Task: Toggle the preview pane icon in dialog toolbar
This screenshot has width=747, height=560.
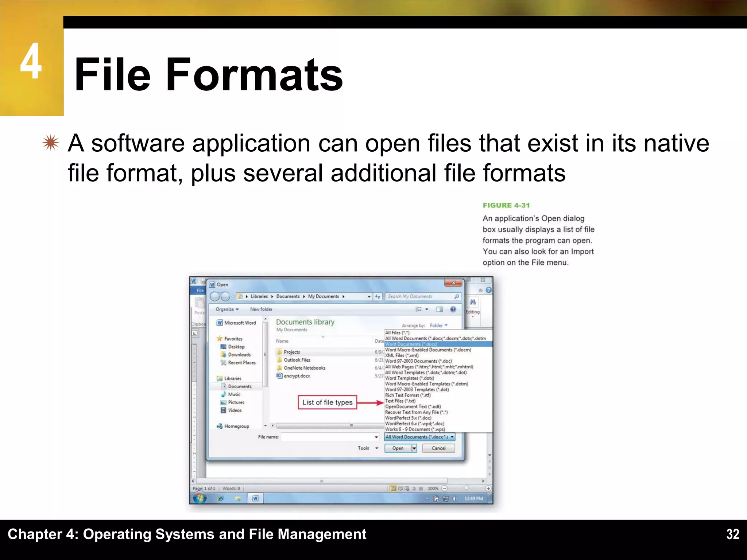Action: point(440,309)
